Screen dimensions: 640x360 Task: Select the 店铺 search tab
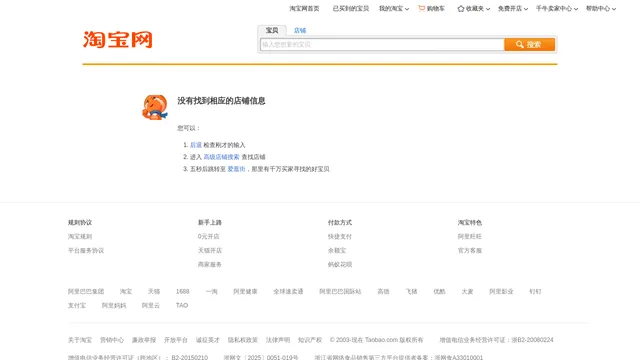[x=300, y=30]
